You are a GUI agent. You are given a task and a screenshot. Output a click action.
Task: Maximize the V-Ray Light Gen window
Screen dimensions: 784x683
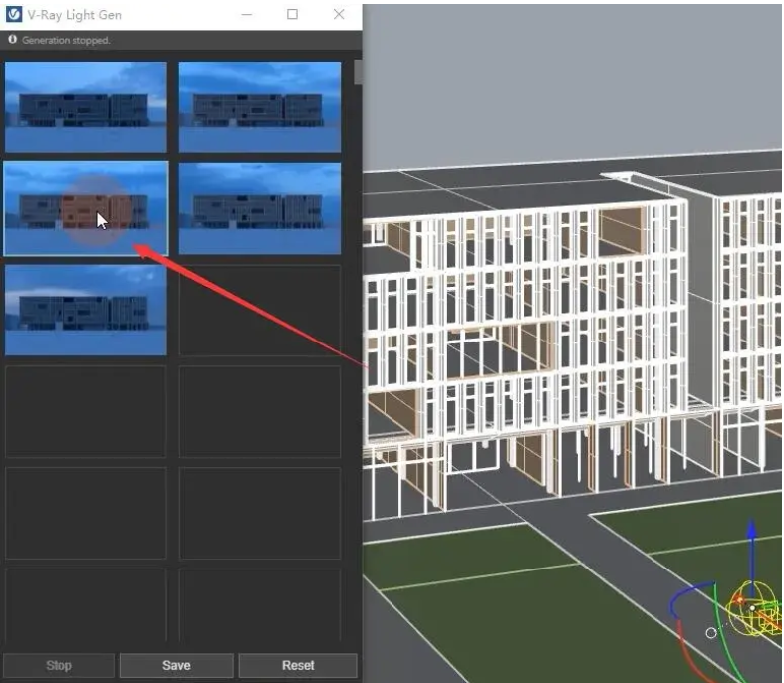(x=293, y=15)
